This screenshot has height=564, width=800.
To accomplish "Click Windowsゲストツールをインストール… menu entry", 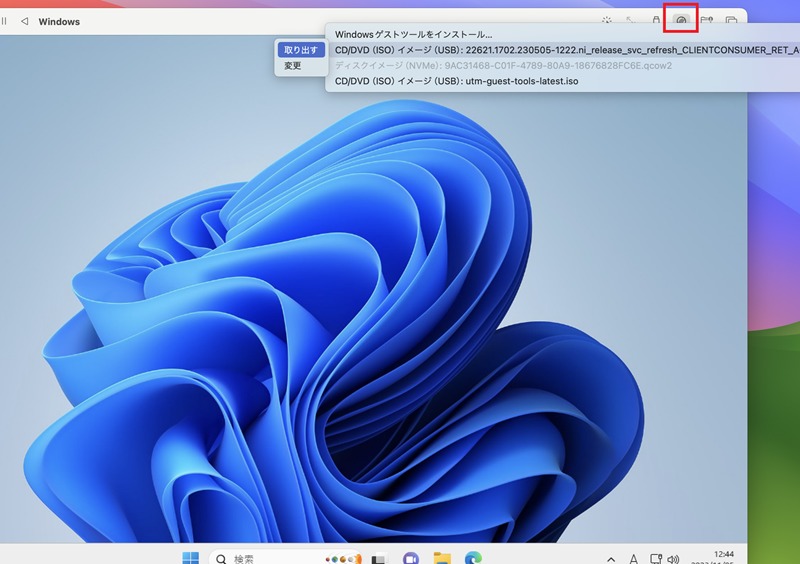I will [x=413, y=35].
